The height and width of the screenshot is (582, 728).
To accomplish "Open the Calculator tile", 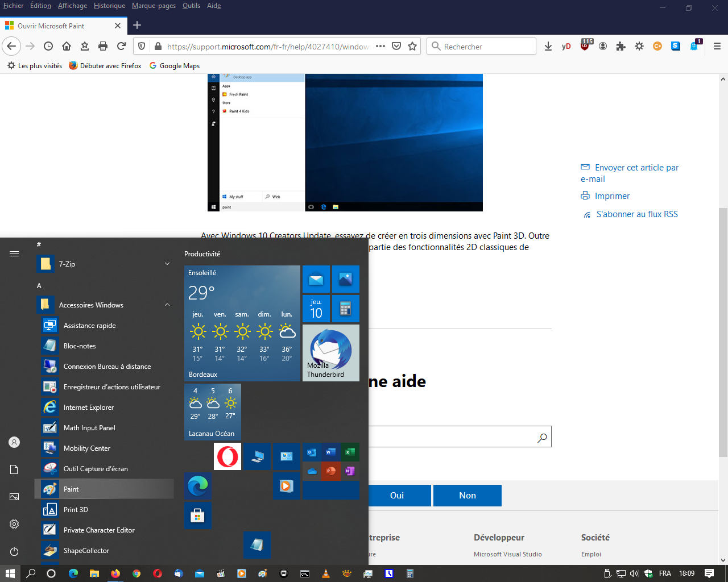I will (346, 309).
